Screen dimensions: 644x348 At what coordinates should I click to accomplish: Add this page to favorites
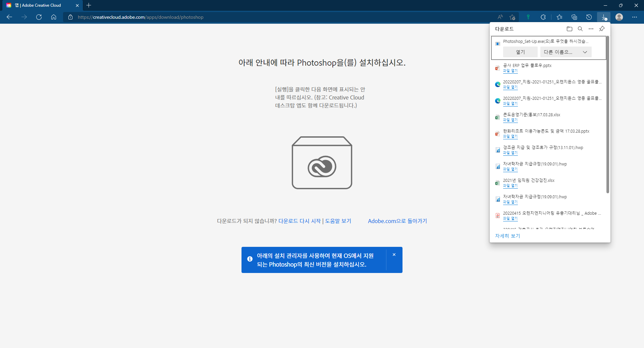(512, 17)
